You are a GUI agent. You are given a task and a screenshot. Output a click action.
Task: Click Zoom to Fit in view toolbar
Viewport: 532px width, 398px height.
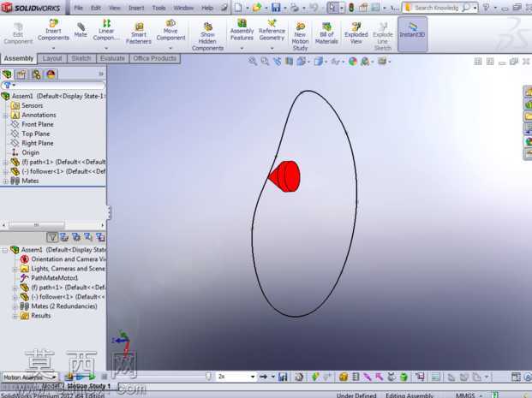(x=253, y=61)
